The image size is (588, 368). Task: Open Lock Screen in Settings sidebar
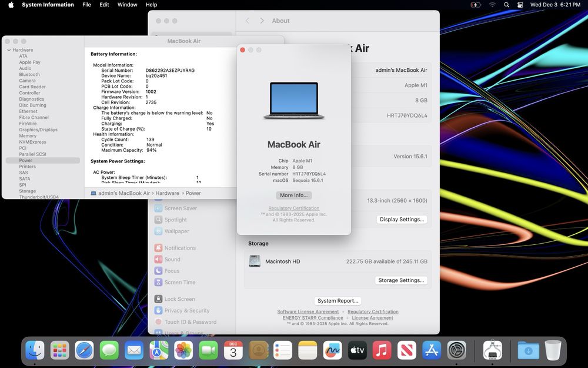coord(175,299)
